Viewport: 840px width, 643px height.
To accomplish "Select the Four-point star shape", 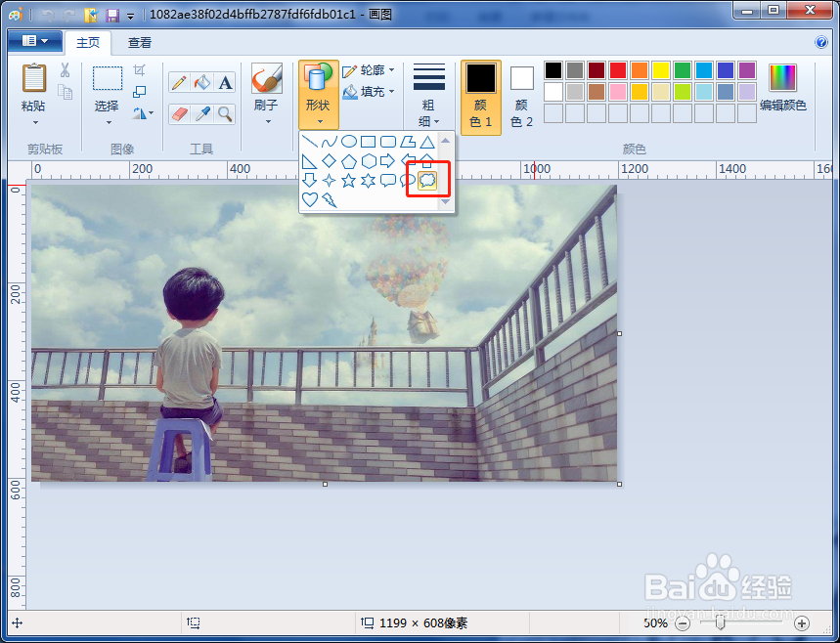I will (x=329, y=181).
